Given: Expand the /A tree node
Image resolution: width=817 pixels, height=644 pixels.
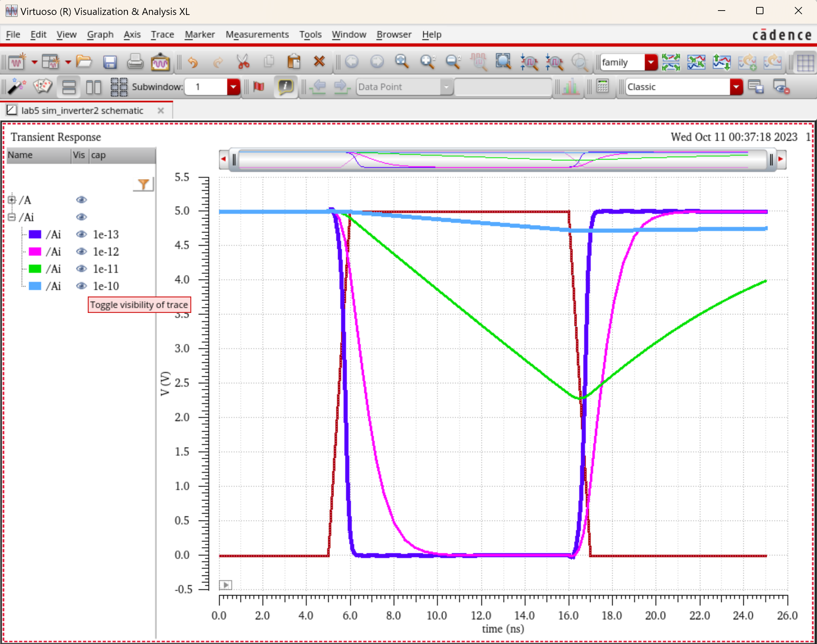Looking at the screenshot, I should click(12, 200).
